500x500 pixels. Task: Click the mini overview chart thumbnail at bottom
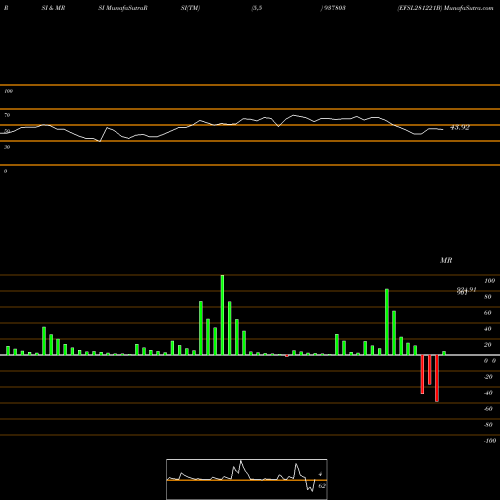pyautogui.click(x=247, y=479)
